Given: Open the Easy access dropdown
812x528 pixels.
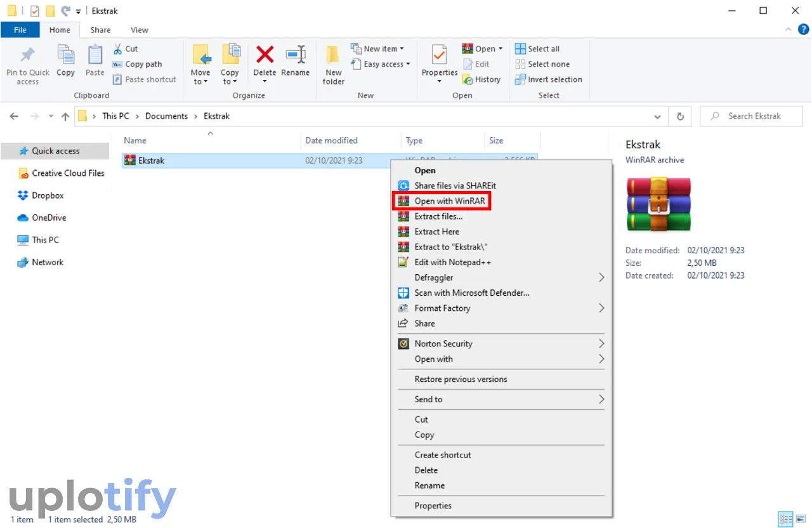Looking at the screenshot, I should click(x=380, y=64).
